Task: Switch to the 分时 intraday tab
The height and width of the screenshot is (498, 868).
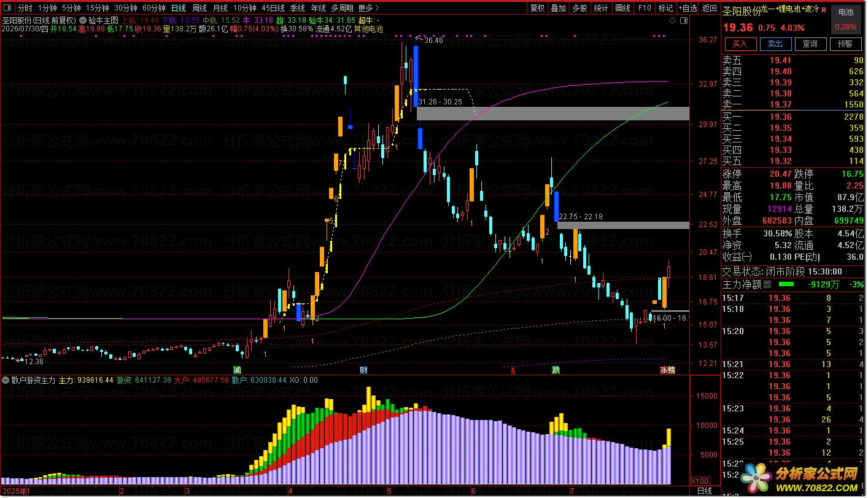Action: [x=25, y=8]
